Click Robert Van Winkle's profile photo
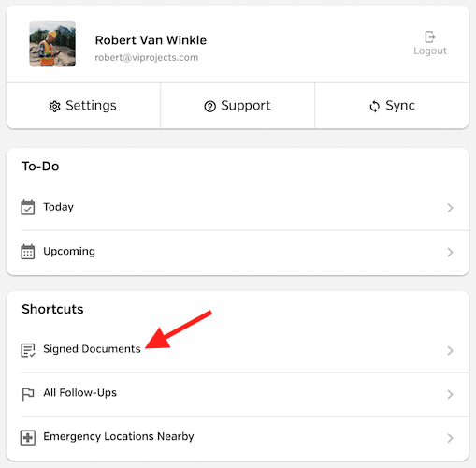476x468 pixels. [52, 44]
